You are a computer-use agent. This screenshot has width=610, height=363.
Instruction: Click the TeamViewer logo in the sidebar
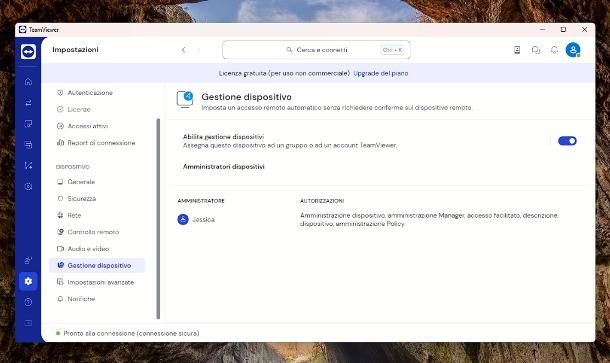[28, 51]
